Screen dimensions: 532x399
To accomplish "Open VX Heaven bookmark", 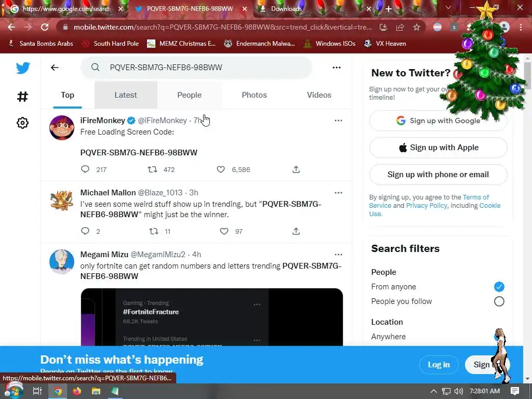I will tap(385, 44).
